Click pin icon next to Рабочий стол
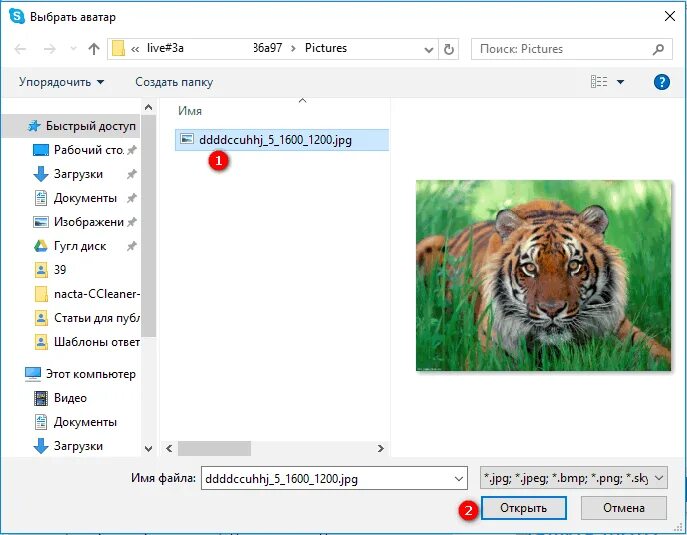Viewport: 687px width, 535px height. [131, 150]
